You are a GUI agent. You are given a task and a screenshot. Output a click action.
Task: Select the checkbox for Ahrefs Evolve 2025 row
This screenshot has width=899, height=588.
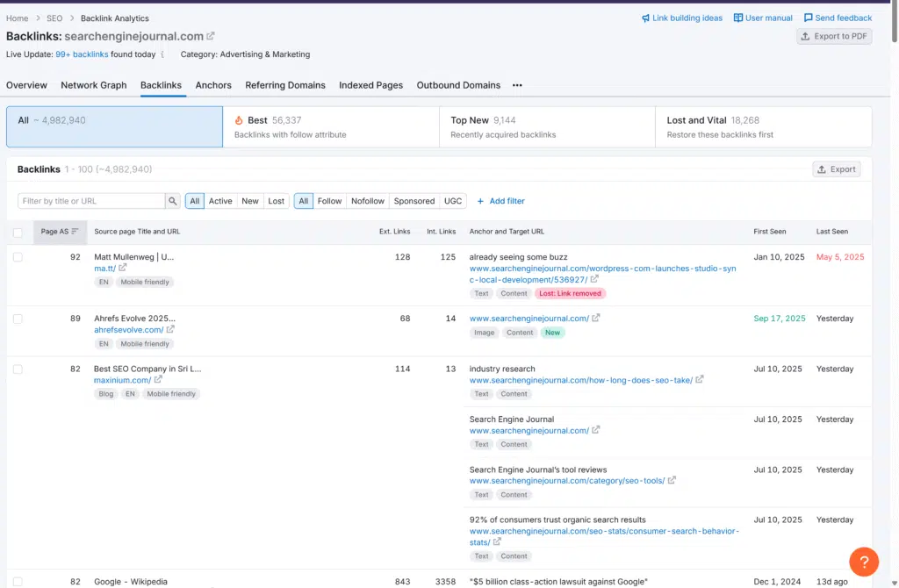tap(18, 319)
